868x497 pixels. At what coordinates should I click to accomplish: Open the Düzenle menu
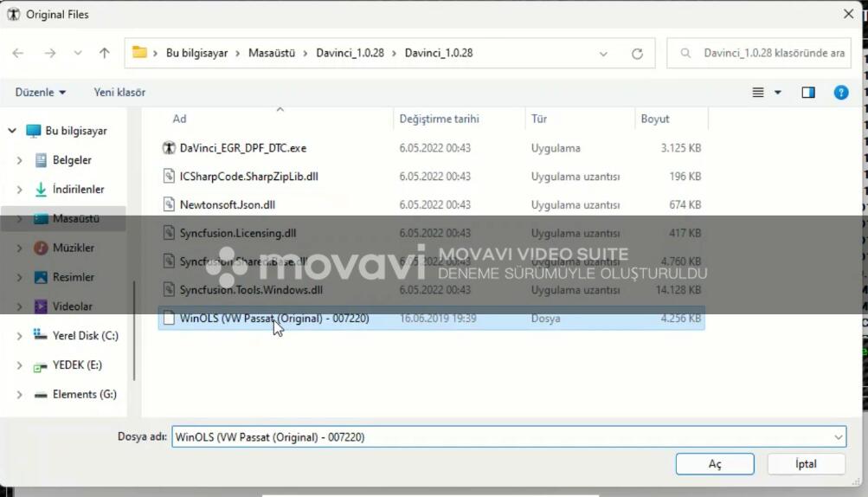pos(41,92)
